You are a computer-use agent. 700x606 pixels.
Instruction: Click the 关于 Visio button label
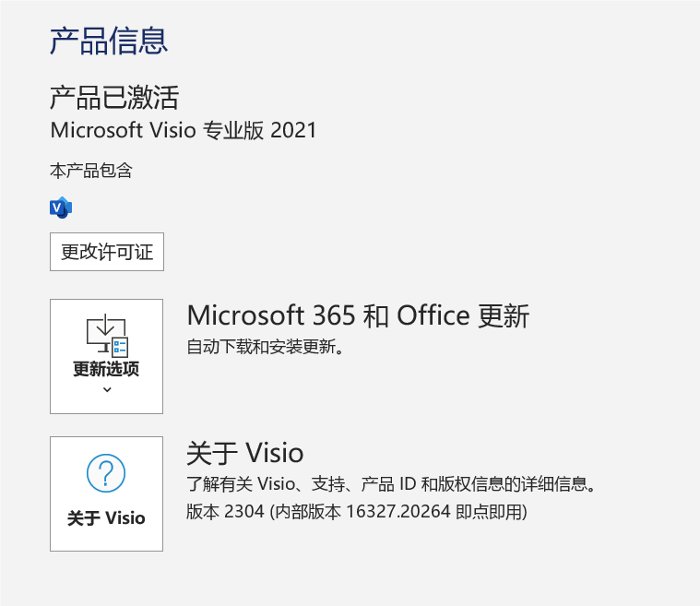tap(106, 518)
